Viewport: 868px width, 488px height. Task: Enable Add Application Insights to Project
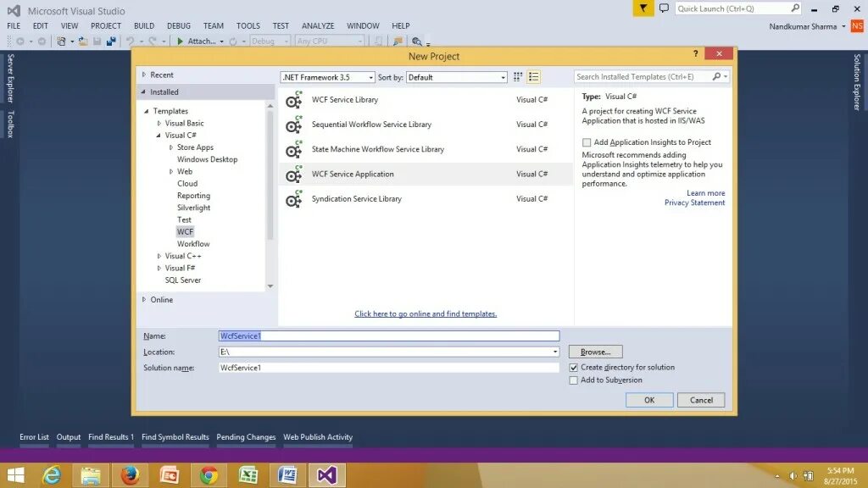(x=587, y=142)
